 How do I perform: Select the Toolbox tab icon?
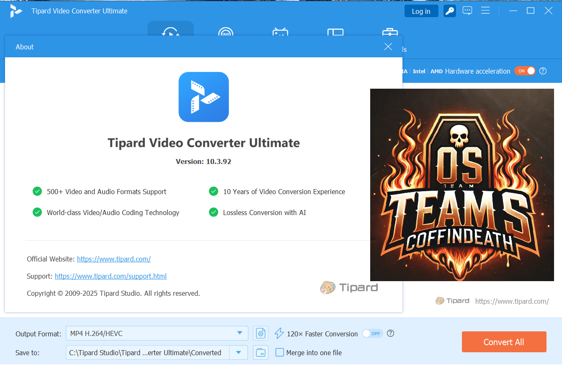(390, 32)
